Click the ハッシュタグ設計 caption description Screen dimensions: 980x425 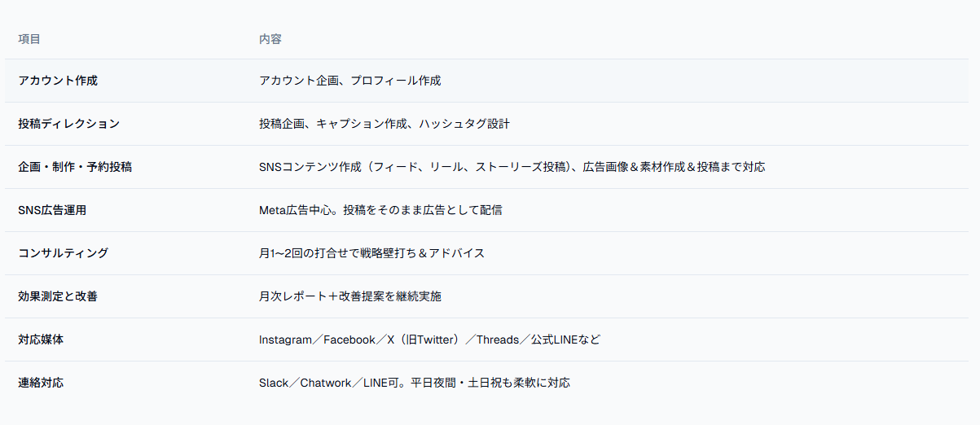click(x=465, y=124)
